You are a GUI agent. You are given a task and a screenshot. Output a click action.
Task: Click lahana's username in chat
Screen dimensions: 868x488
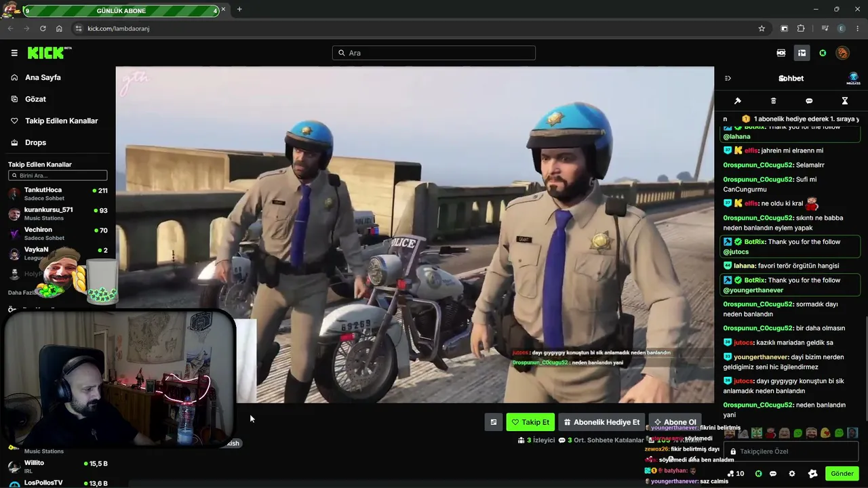tap(747, 266)
